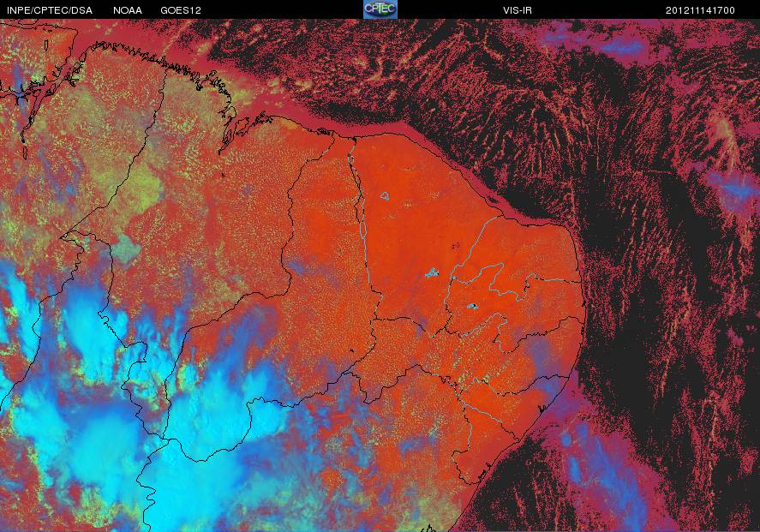This screenshot has height=532, width=760.
Task: Click the CPTEC logo in the header
Action: click(x=380, y=9)
